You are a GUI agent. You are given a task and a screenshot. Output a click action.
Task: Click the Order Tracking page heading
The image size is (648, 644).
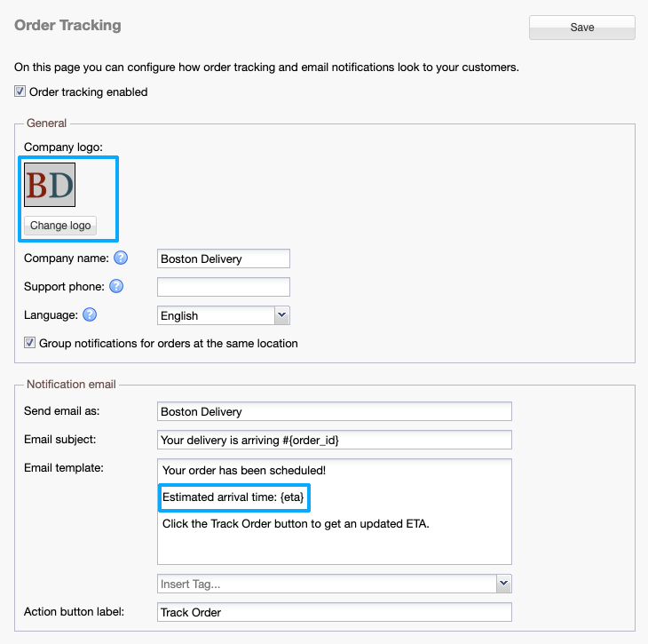(x=67, y=25)
